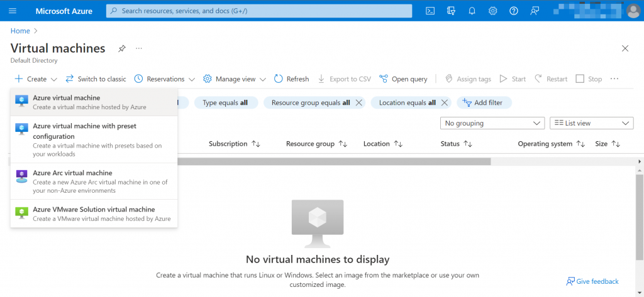Open the help question mark icon
Screen dimensions: 644x297
(513, 11)
